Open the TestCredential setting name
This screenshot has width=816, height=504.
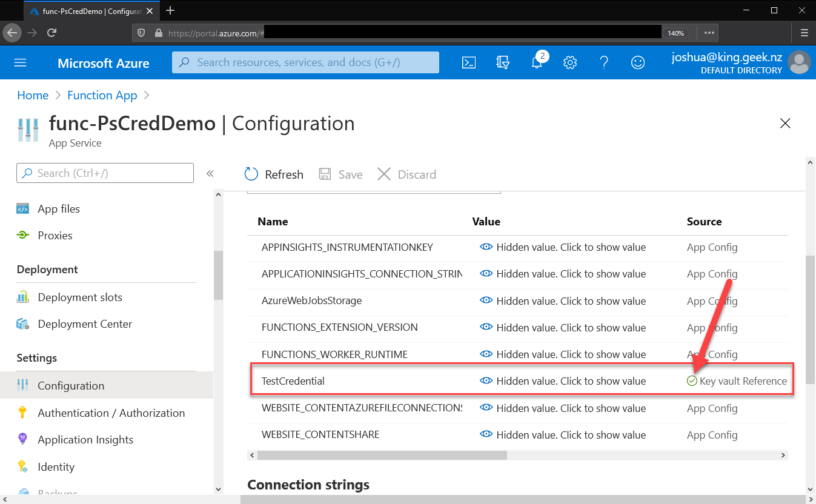click(x=293, y=381)
